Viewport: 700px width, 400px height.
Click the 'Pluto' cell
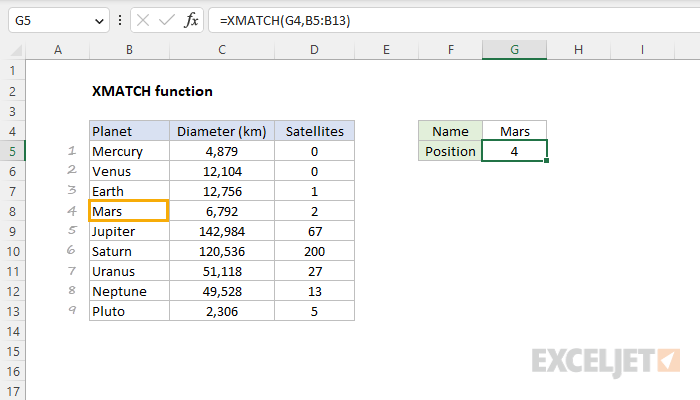click(x=129, y=311)
